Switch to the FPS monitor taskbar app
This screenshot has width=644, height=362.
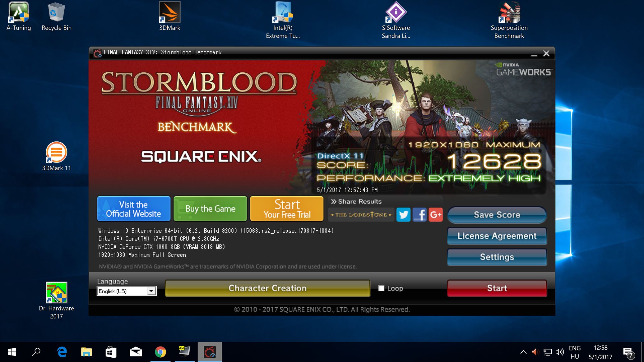pyautogui.click(x=185, y=352)
